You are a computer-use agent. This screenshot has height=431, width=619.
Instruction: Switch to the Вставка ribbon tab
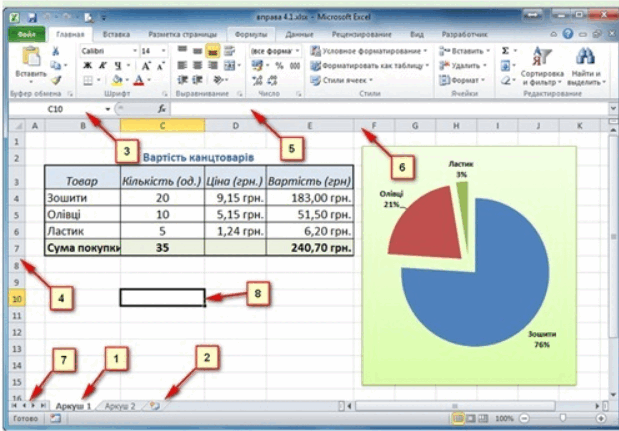[x=116, y=34]
